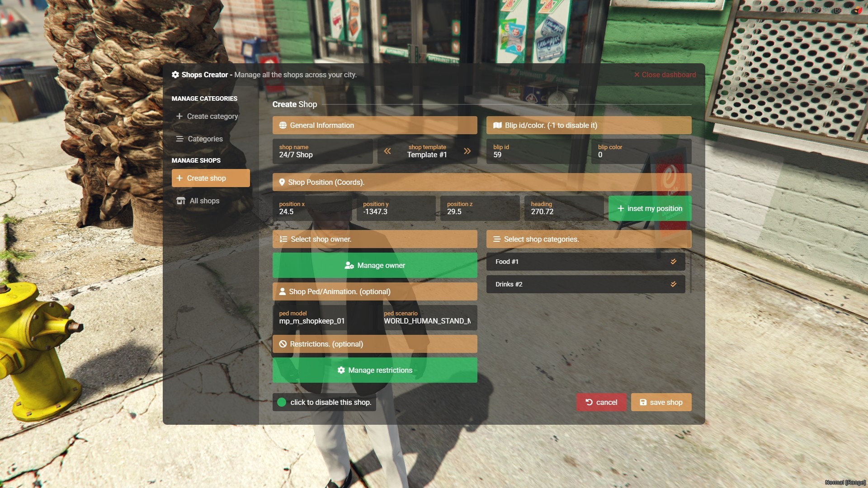Click the location pin icon on Shop Position header
868x488 pixels.
(282, 182)
